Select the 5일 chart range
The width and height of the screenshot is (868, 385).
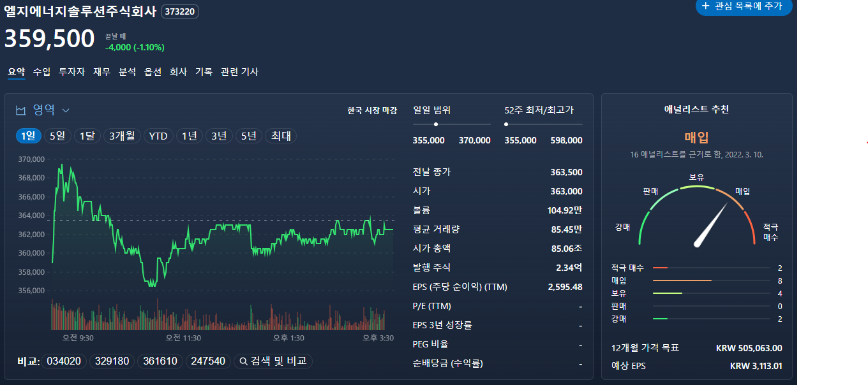[57, 136]
